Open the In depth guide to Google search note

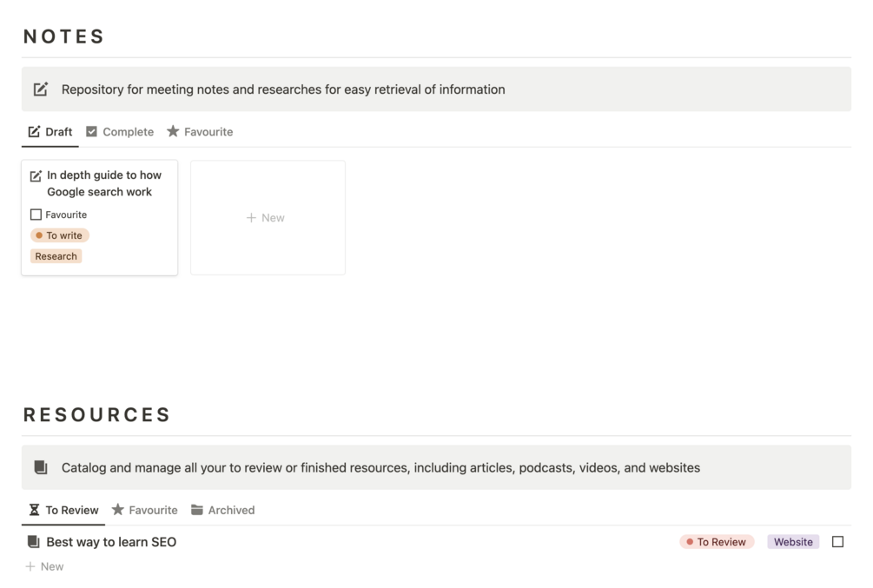click(104, 183)
